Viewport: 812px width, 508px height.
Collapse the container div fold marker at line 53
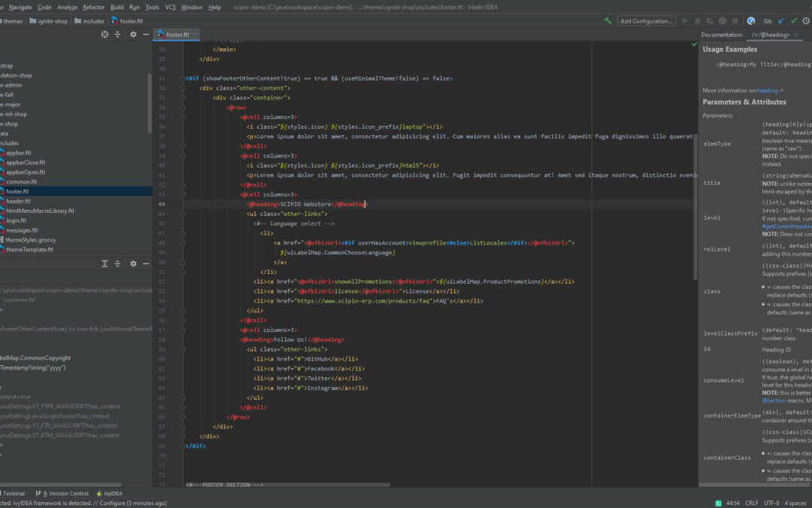(x=183, y=97)
